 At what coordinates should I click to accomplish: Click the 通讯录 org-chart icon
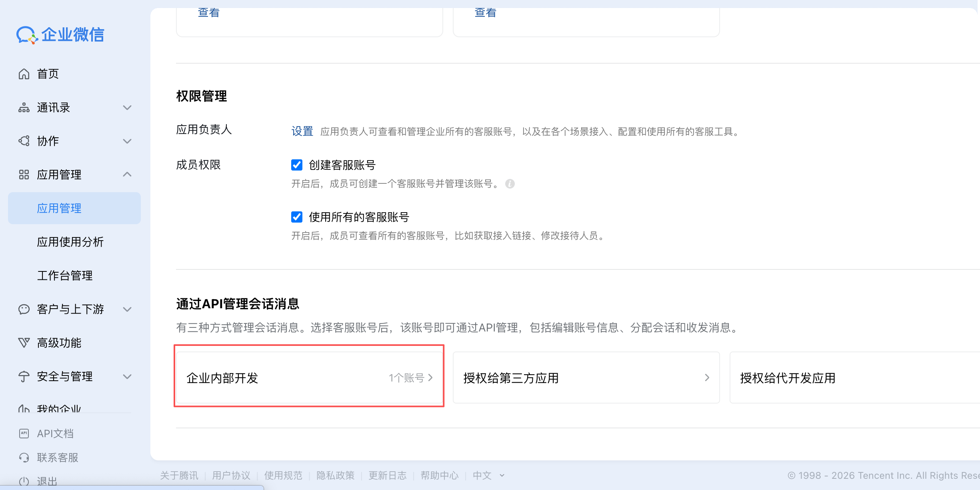tap(24, 108)
